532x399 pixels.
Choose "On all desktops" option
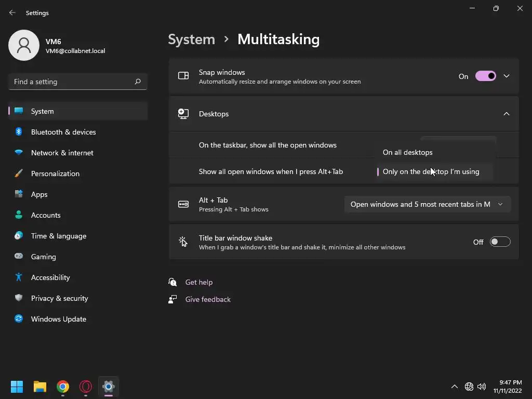tap(408, 152)
